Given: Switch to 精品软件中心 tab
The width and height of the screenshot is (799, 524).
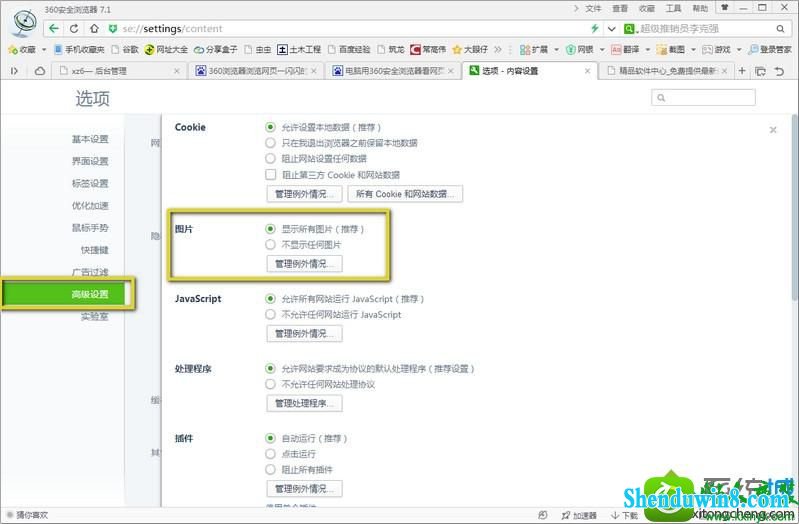Looking at the screenshot, I should (x=667, y=71).
